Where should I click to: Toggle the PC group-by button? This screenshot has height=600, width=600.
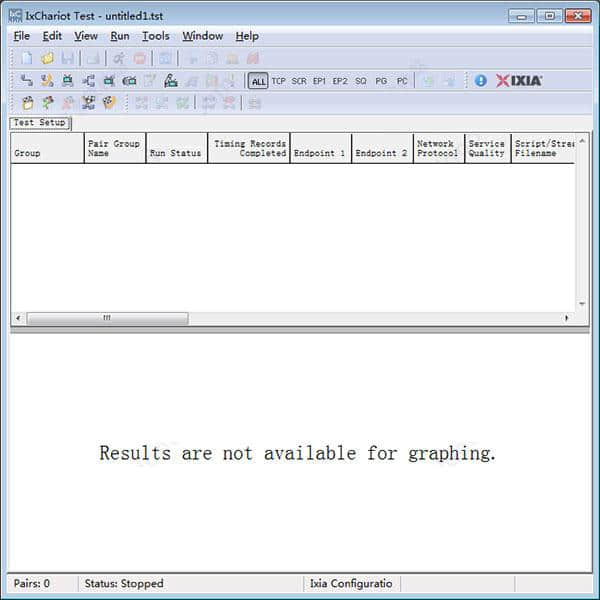click(x=402, y=81)
